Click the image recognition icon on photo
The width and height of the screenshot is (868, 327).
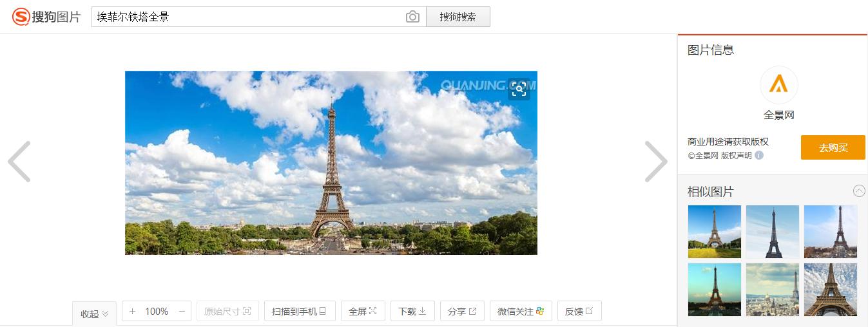[519, 89]
